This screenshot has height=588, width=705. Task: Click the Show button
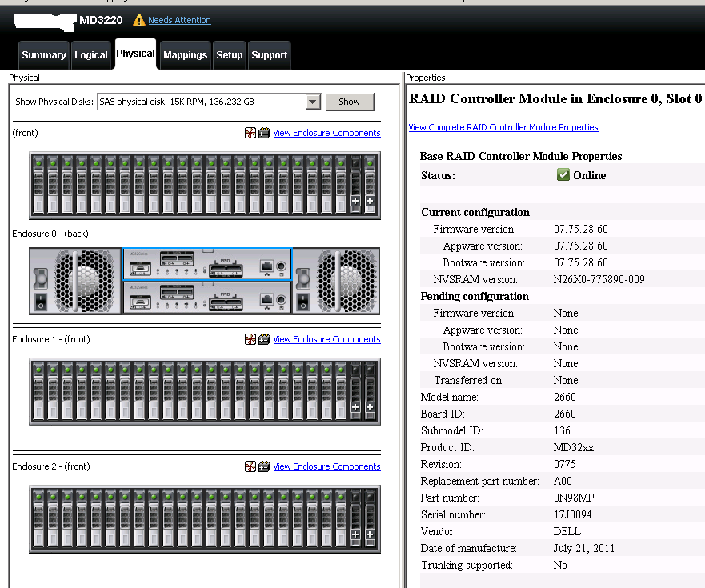point(350,102)
